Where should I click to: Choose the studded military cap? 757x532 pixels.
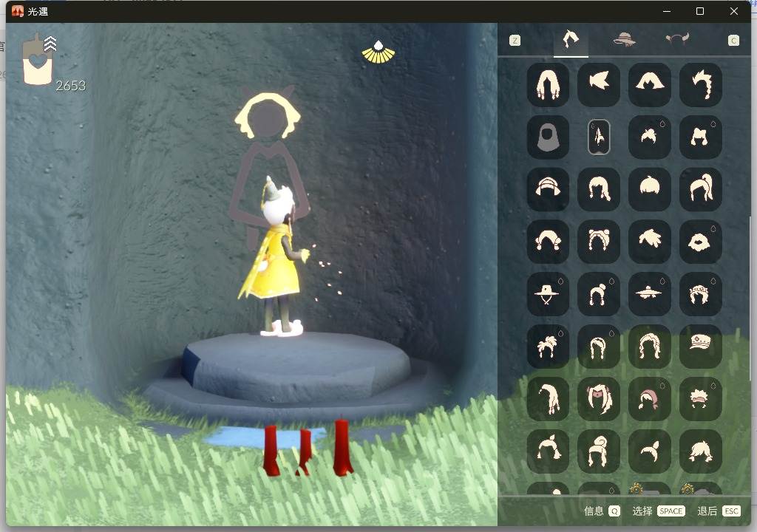click(701, 346)
